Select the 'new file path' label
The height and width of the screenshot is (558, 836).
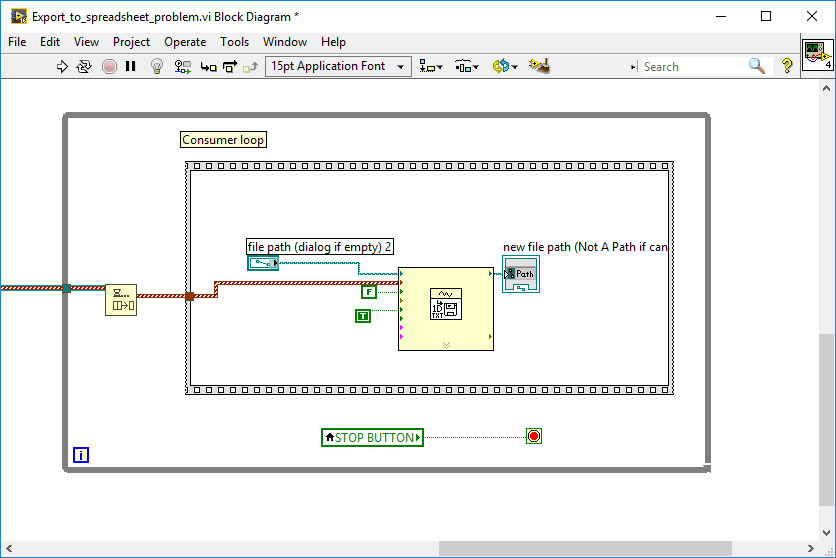(585, 247)
